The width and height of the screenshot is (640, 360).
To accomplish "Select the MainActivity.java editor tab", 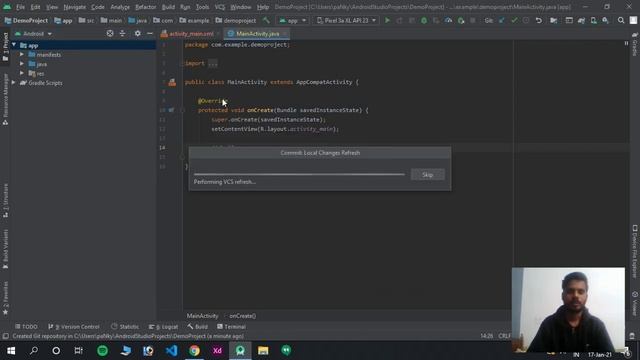I will coord(258,34).
